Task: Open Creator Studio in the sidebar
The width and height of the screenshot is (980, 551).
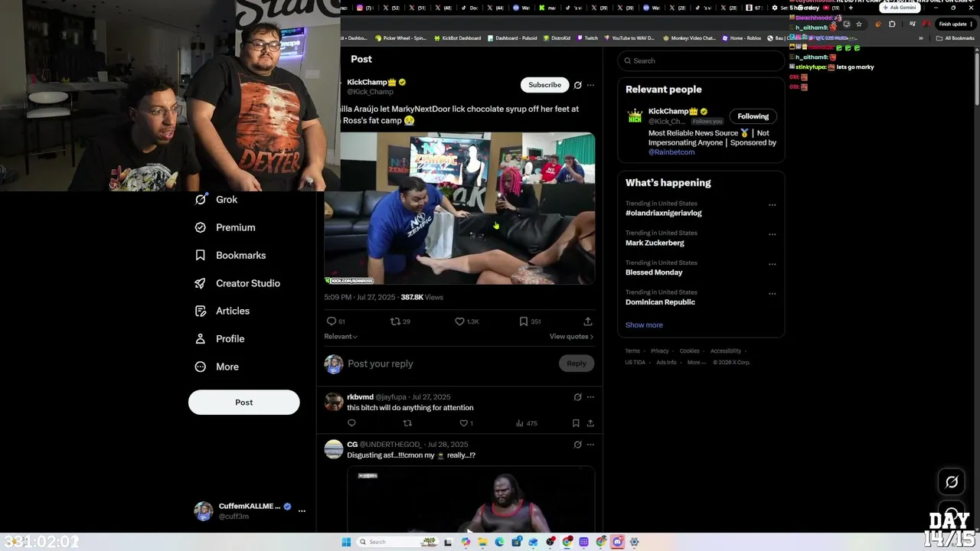Action: (237, 283)
